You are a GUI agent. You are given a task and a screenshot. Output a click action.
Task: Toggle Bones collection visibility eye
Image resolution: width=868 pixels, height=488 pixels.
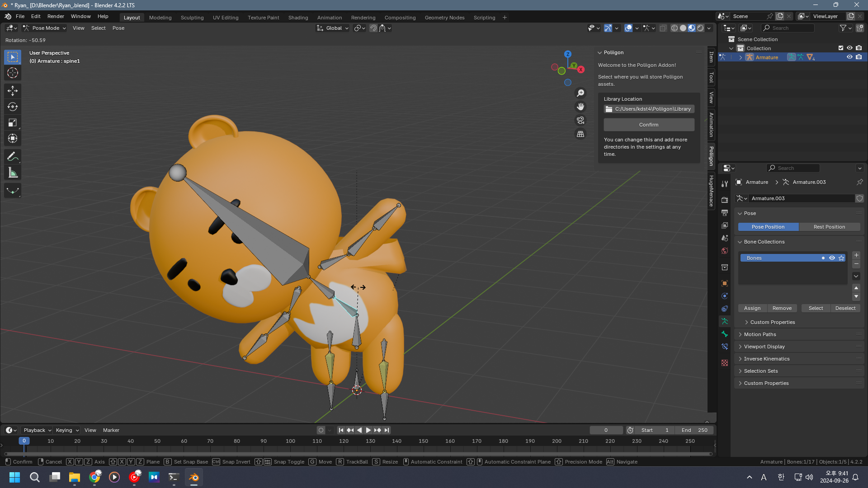832,258
